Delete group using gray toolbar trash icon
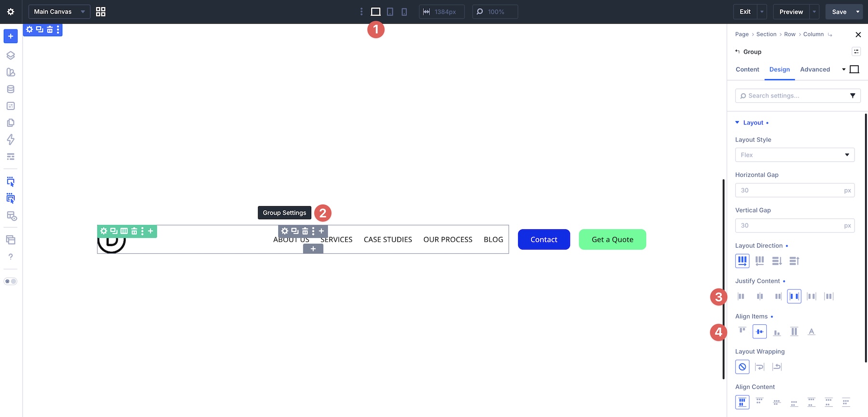868x417 pixels. [305, 231]
